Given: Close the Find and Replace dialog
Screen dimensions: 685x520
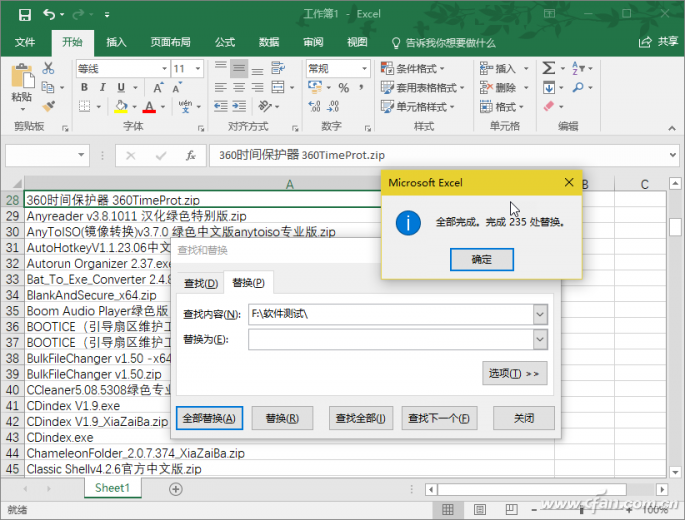Looking at the screenshot, I should pyautogui.click(x=523, y=418).
